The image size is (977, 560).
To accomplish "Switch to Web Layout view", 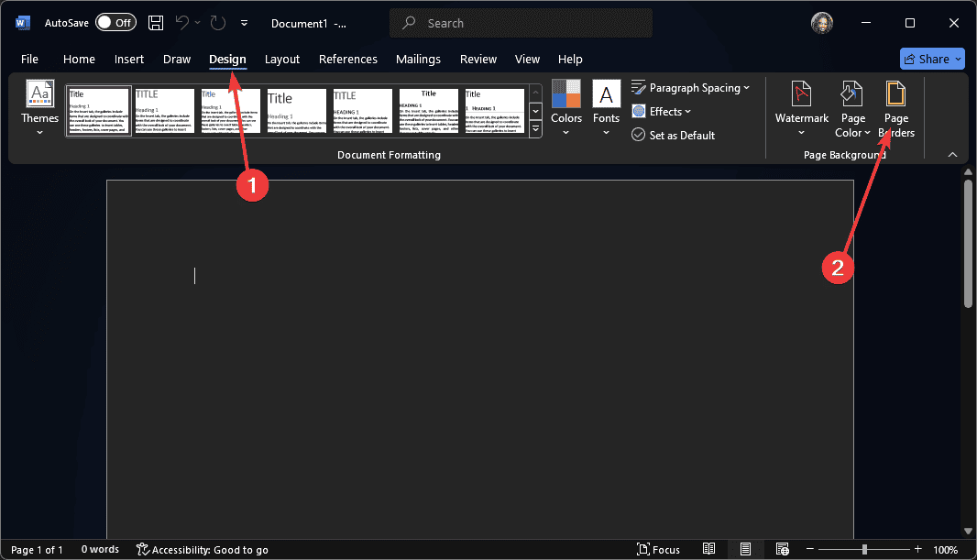I will point(783,549).
